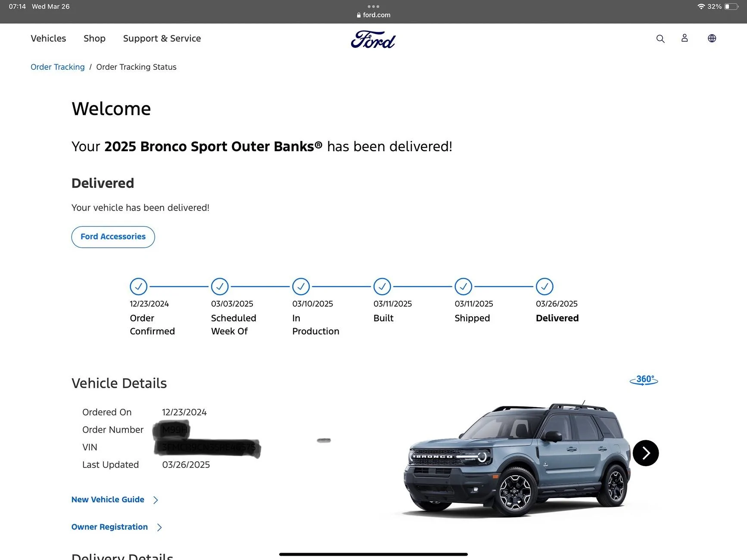Open the user account icon

685,38
